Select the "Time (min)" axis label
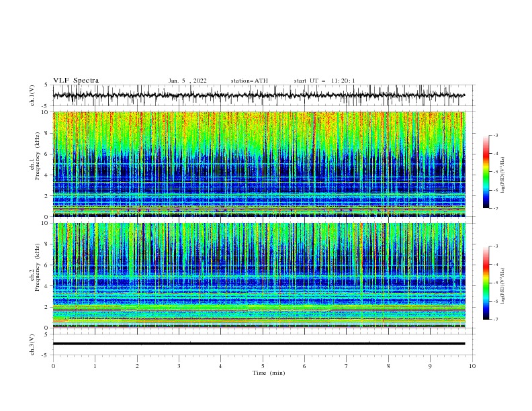 coord(269,373)
